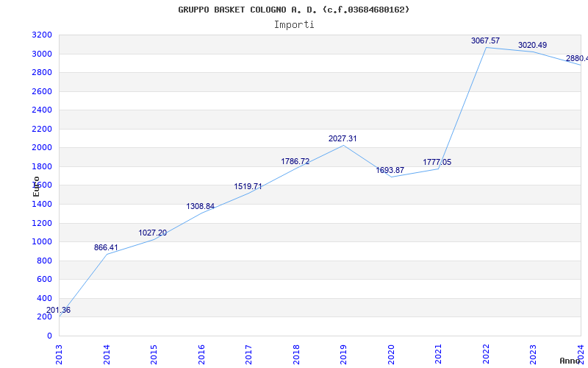Select the 1777.05 data label
The width and height of the screenshot is (588, 368).
(x=437, y=162)
